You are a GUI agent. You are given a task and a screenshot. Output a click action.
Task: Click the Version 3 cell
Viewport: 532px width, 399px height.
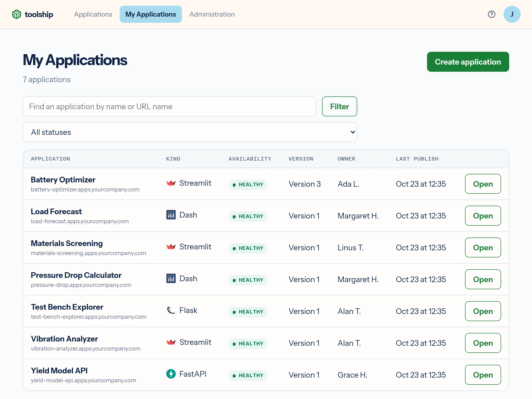tap(304, 184)
